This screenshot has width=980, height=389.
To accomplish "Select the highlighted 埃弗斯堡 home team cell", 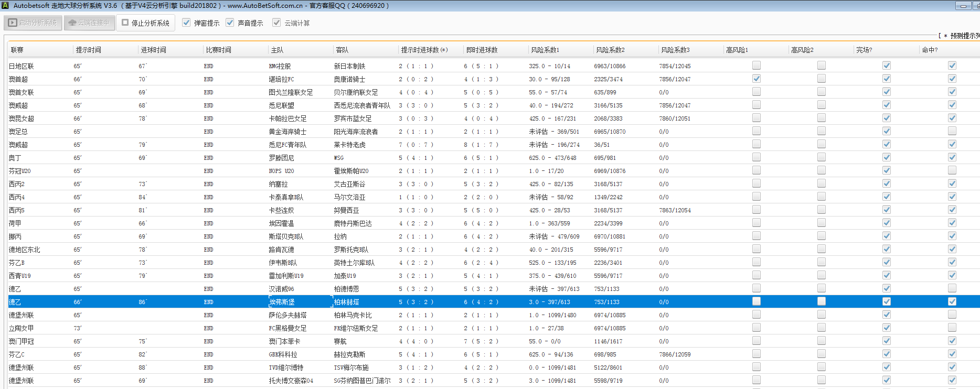I will coord(282,302).
